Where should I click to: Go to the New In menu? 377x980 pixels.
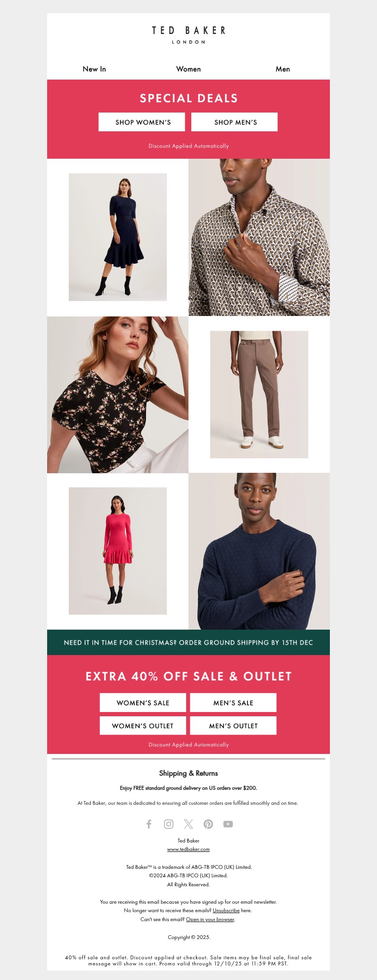point(94,69)
